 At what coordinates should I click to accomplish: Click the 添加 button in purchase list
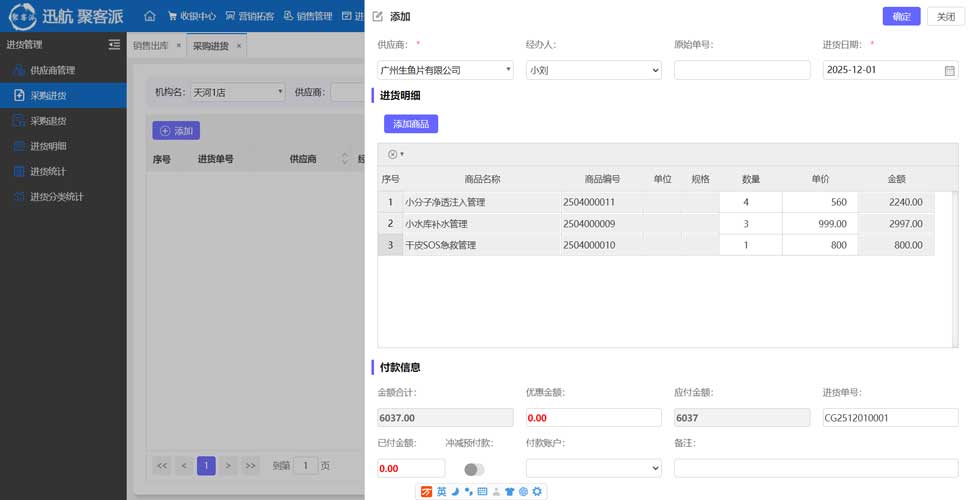click(x=176, y=131)
